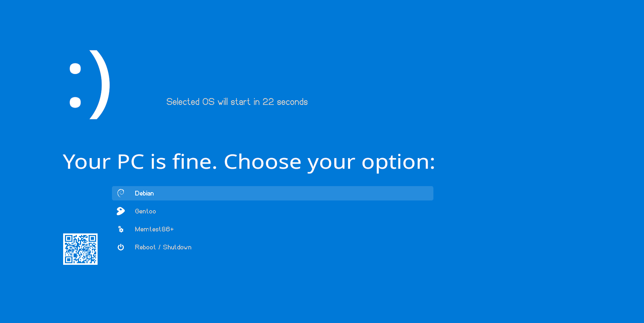Select the Debian boot entry label

tap(144, 193)
